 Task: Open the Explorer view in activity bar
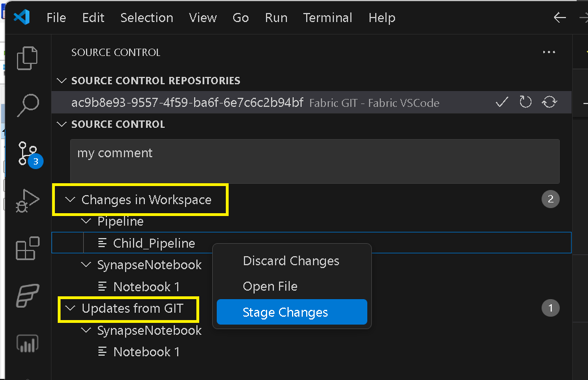(27, 58)
